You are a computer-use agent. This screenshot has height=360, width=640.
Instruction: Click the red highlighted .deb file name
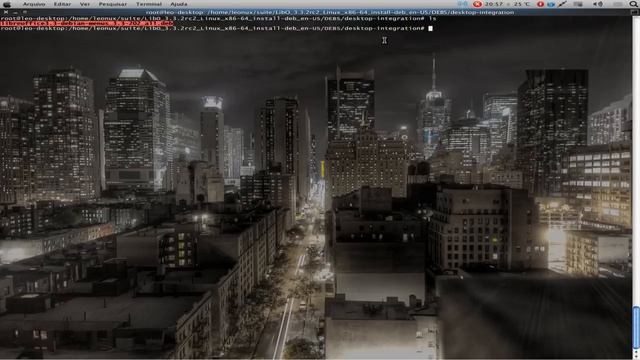87,23
